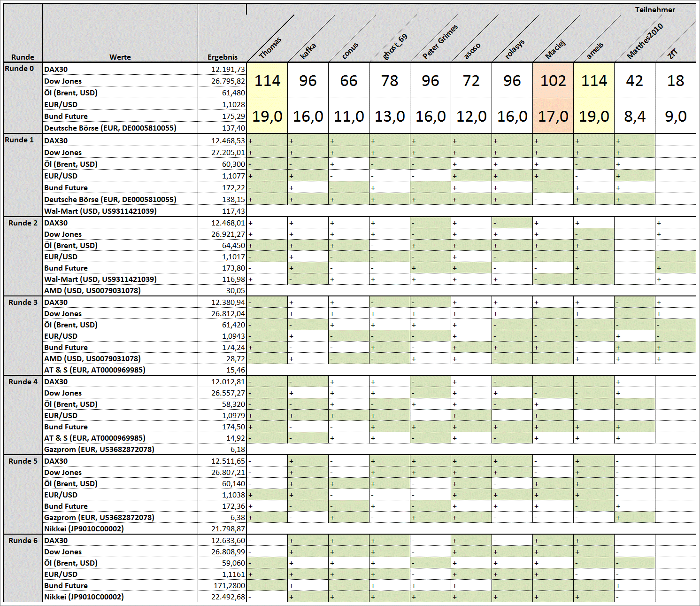Click result value 12.191,73
This screenshot has width=700, height=606.
tap(228, 69)
